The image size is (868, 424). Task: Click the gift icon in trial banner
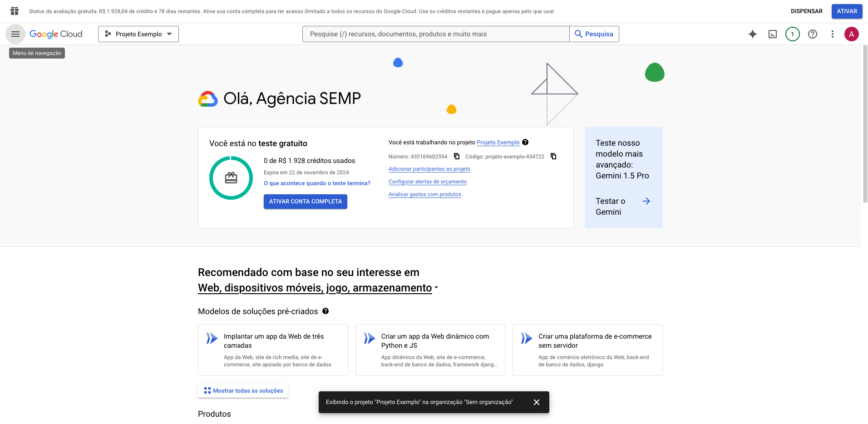(15, 11)
